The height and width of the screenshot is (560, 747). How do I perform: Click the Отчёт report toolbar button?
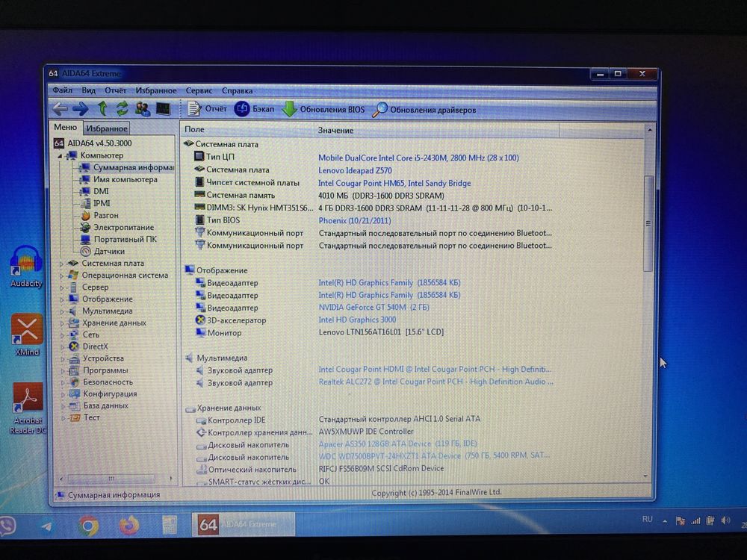[207, 109]
